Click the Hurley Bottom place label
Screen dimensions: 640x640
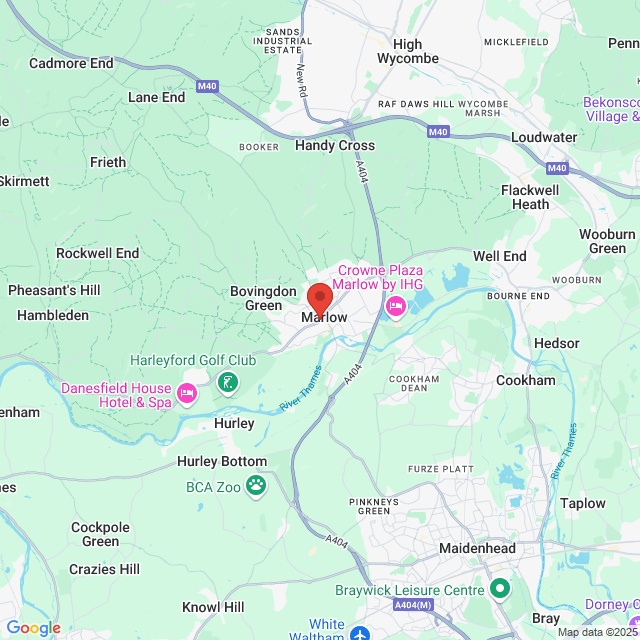tap(222, 462)
